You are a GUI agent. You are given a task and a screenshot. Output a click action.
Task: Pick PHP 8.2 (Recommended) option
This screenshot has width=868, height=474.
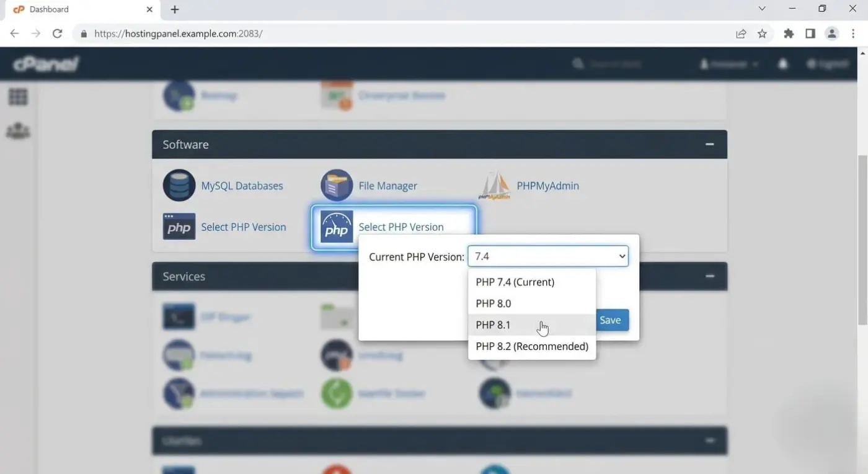click(x=532, y=346)
